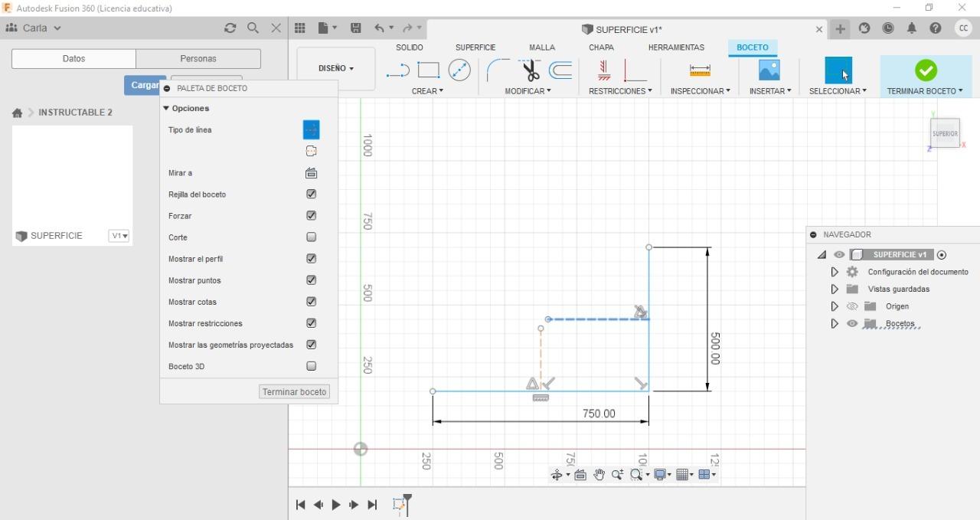980x520 pixels.
Task: Open the Help question mark icon
Action: 936,28
